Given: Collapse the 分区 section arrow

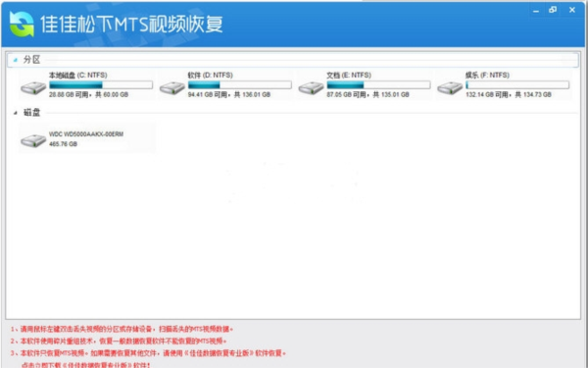Looking at the screenshot, I should pos(16,60).
